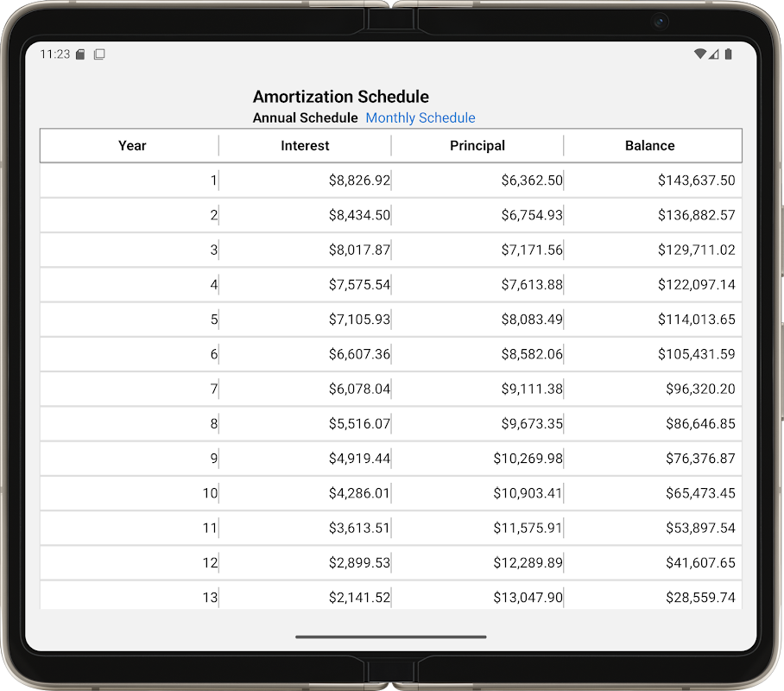Select balance value $122,097.14

tap(697, 285)
